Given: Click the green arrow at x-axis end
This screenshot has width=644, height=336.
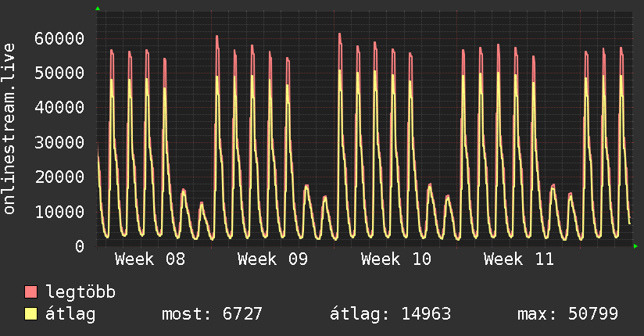Looking at the screenshot, I should 635,246.
